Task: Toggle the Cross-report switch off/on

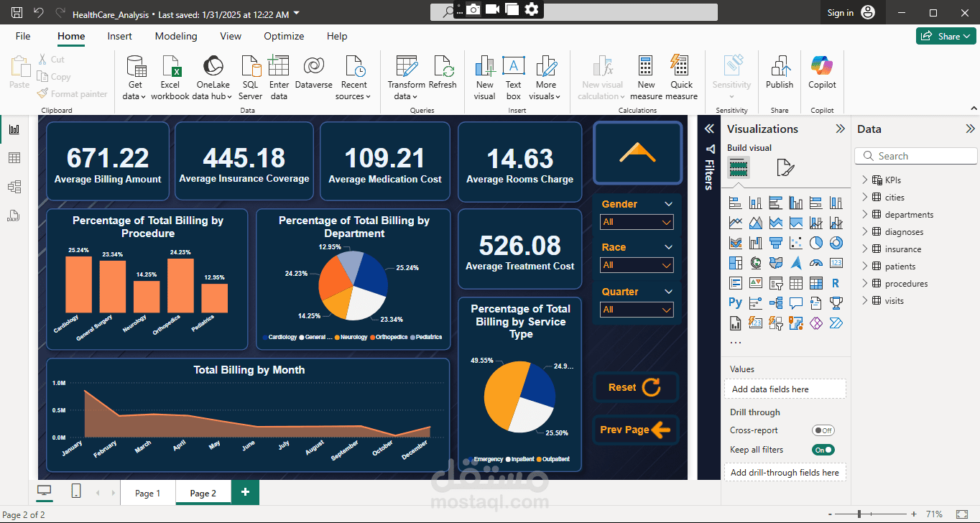Action: [x=823, y=430]
